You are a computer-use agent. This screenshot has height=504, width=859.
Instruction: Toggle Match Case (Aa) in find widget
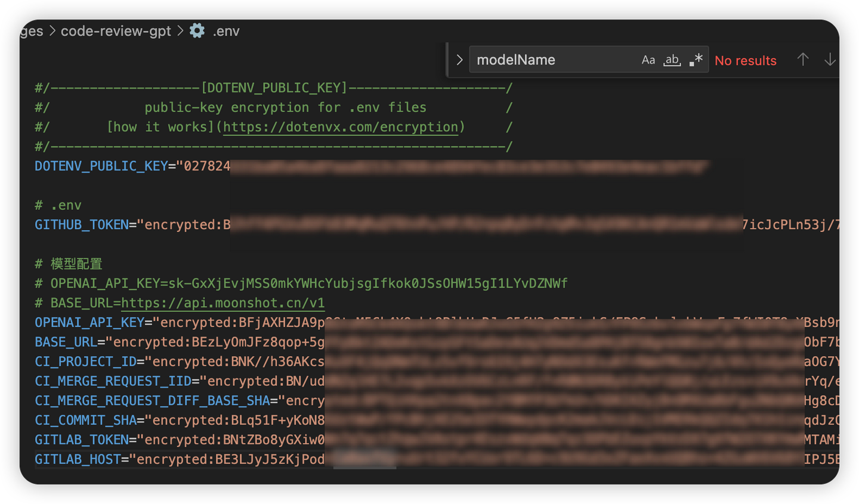click(x=648, y=60)
